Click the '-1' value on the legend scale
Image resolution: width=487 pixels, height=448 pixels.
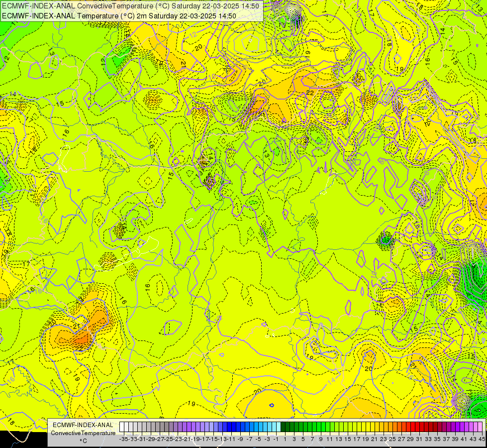(x=276, y=440)
